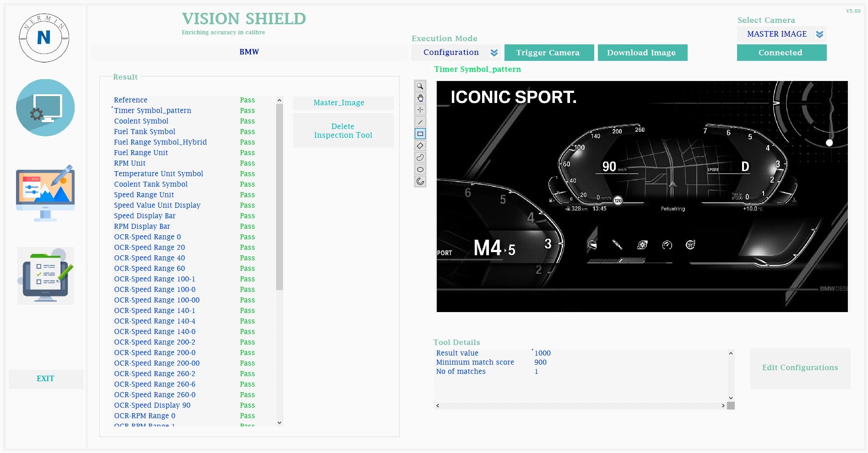Select the Line drawing tool

(420, 122)
